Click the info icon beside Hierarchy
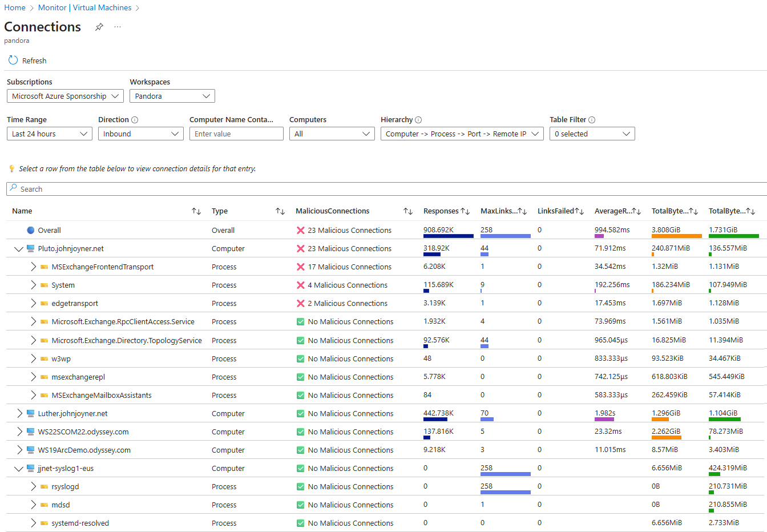Screen dimensions: 767x532 (x=418, y=120)
